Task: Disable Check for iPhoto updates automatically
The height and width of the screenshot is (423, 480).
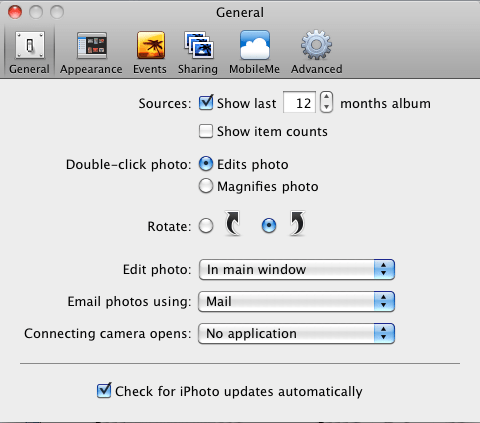Action: pyautogui.click(x=104, y=390)
